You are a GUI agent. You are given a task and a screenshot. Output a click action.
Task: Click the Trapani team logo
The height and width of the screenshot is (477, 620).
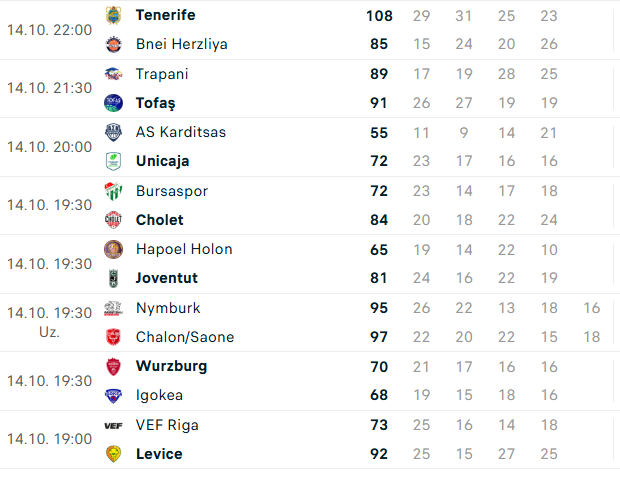coord(114,74)
